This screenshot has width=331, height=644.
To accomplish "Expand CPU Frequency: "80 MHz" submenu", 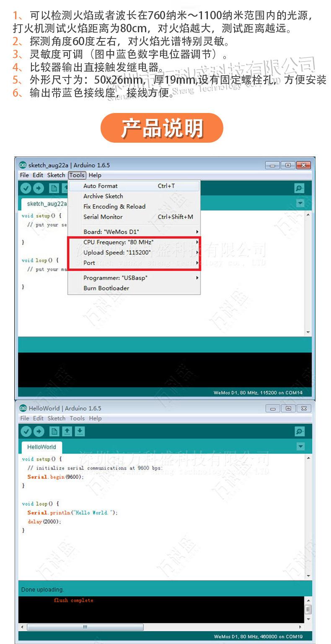I will 134,242.
